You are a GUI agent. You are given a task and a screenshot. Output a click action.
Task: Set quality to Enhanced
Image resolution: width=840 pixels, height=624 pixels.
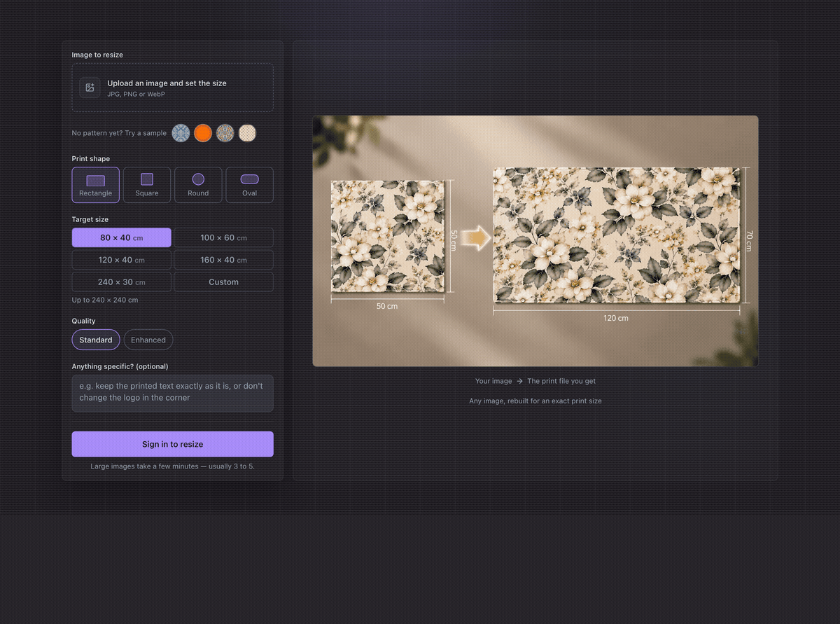point(148,340)
